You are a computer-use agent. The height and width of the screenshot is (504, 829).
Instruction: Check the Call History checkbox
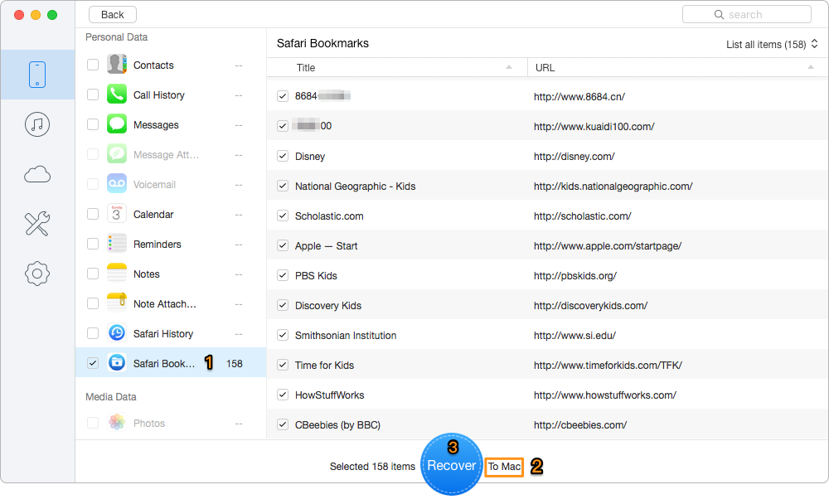click(93, 94)
